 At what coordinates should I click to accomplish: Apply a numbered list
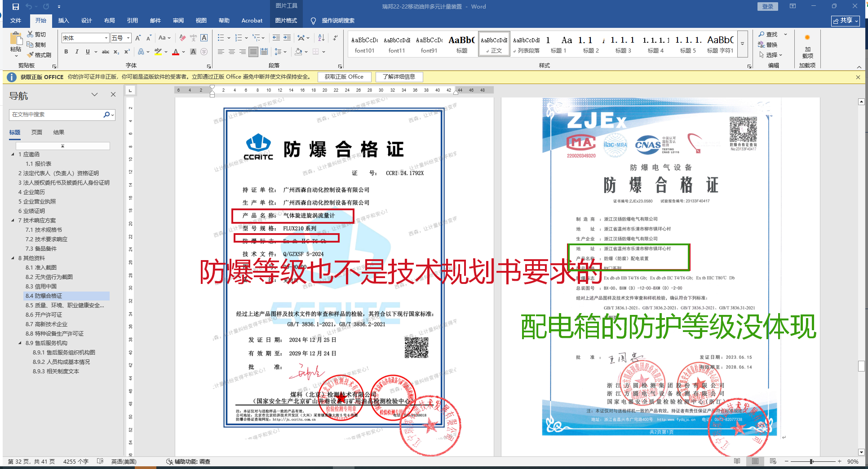(x=238, y=38)
